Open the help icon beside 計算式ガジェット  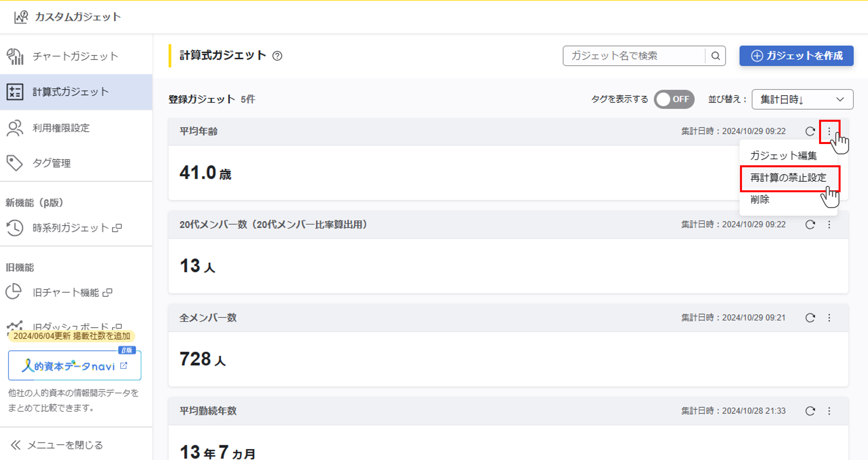[277, 56]
